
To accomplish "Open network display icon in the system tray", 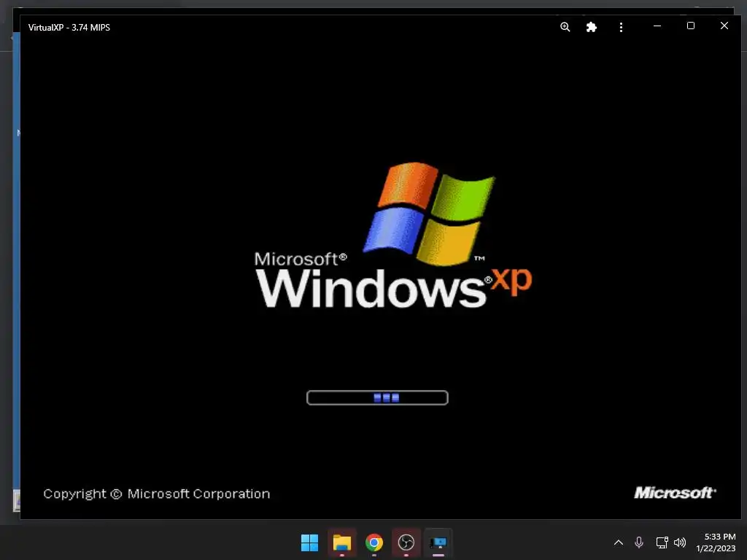I will pyautogui.click(x=662, y=542).
